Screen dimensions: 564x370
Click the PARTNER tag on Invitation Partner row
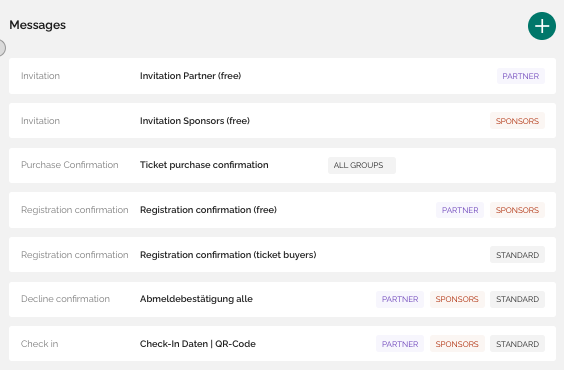520,76
